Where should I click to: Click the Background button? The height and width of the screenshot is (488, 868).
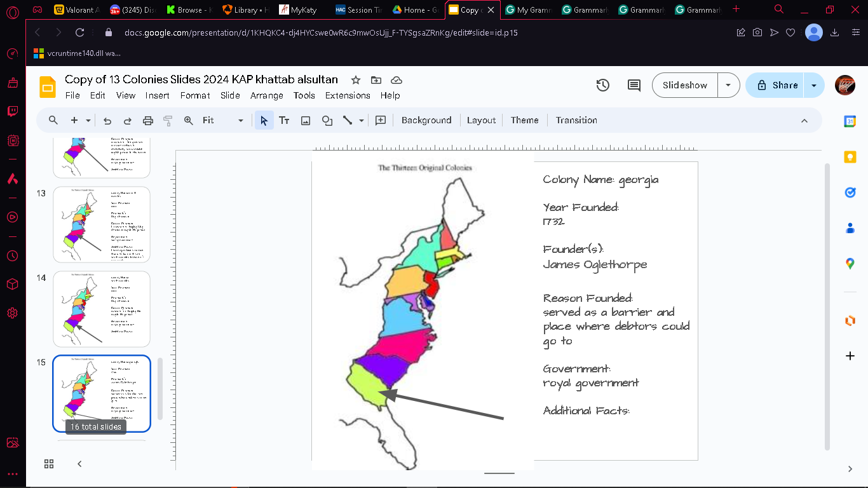pyautogui.click(x=426, y=120)
